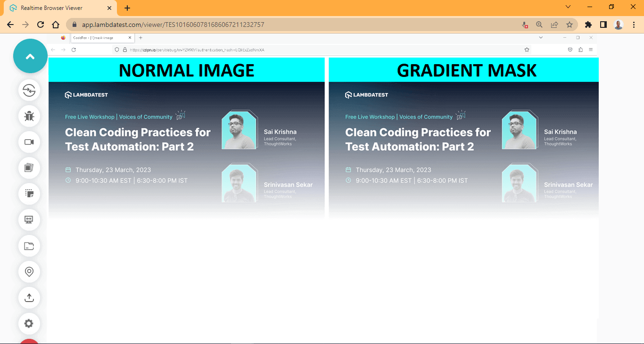Viewport: 644px width, 344px height.
Task: Click the geolocation pin icon in sidebar
Action: tap(29, 271)
